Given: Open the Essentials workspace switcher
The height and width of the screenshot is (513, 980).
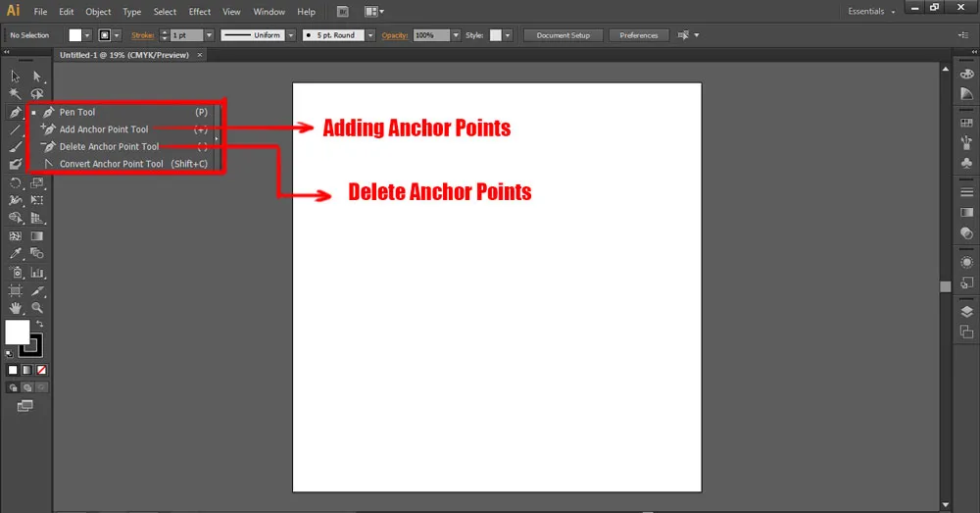Looking at the screenshot, I should pyautogui.click(x=871, y=11).
